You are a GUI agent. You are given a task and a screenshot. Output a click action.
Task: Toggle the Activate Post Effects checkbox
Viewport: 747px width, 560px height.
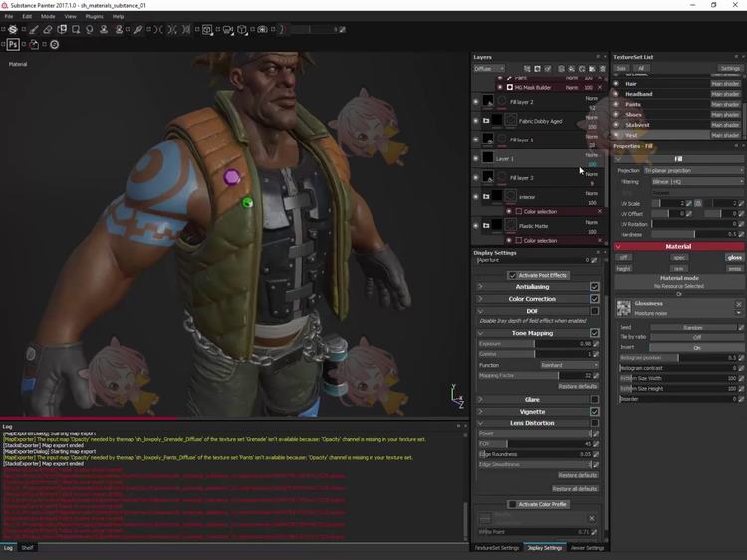point(513,275)
